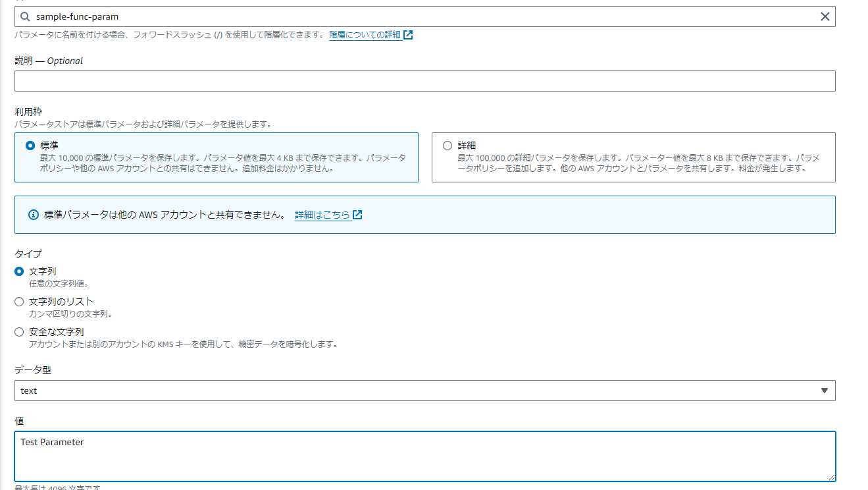Click into the 値 textarea with Test Parameter
Screen dimensions: 868x490
pyautogui.click(x=424, y=456)
